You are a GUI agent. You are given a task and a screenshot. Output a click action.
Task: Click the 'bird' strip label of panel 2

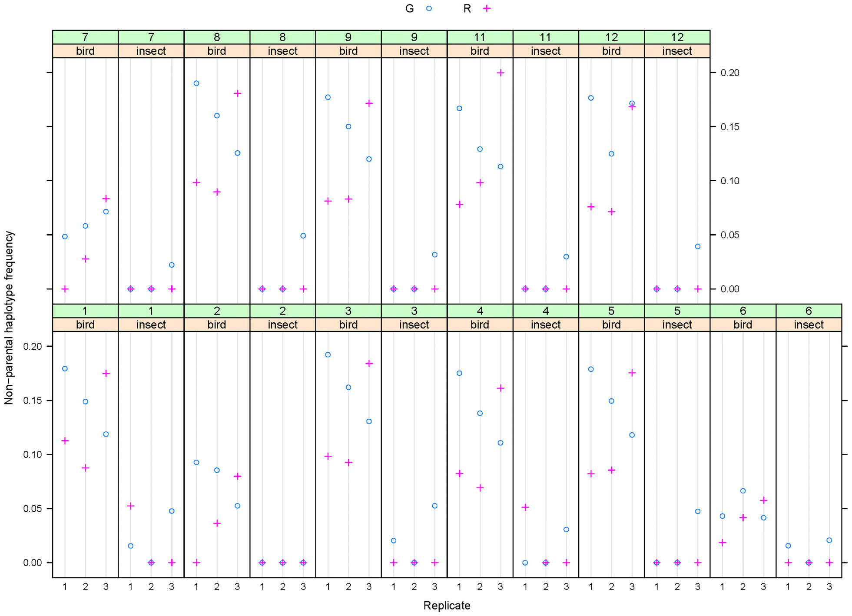coord(217,325)
